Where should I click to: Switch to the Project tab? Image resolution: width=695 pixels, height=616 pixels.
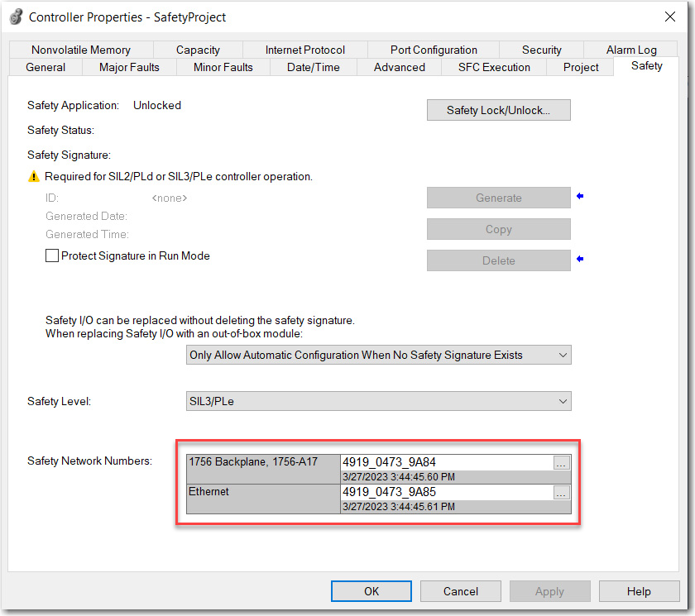(x=580, y=67)
